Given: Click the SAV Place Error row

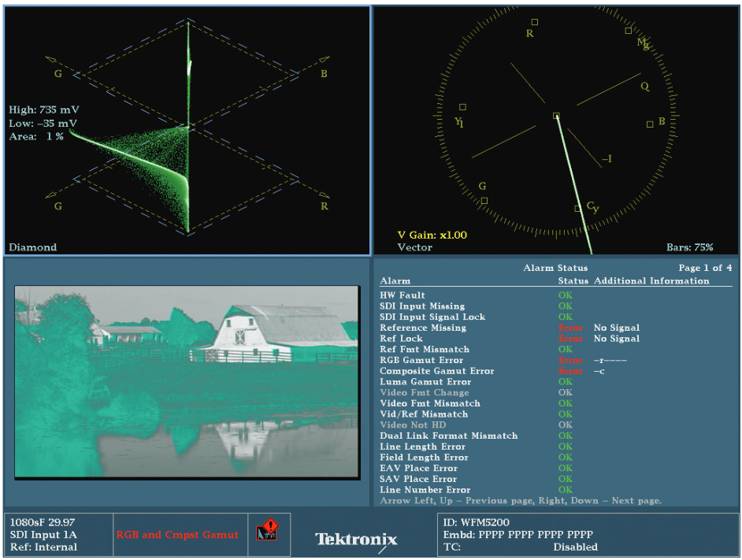Looking at the screenshot, I should click(555, 479).
